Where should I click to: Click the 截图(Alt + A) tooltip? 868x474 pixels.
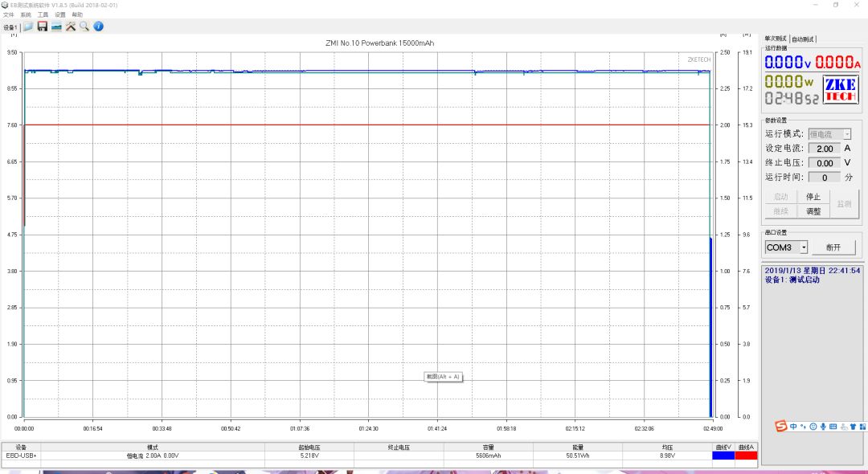pos(443,377)
